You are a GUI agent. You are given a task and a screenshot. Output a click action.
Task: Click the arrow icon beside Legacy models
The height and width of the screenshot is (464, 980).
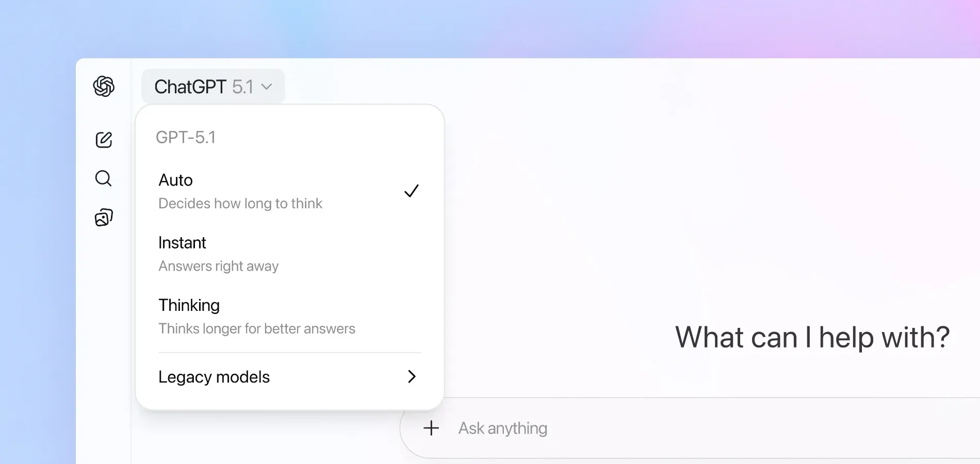point(411,377)
